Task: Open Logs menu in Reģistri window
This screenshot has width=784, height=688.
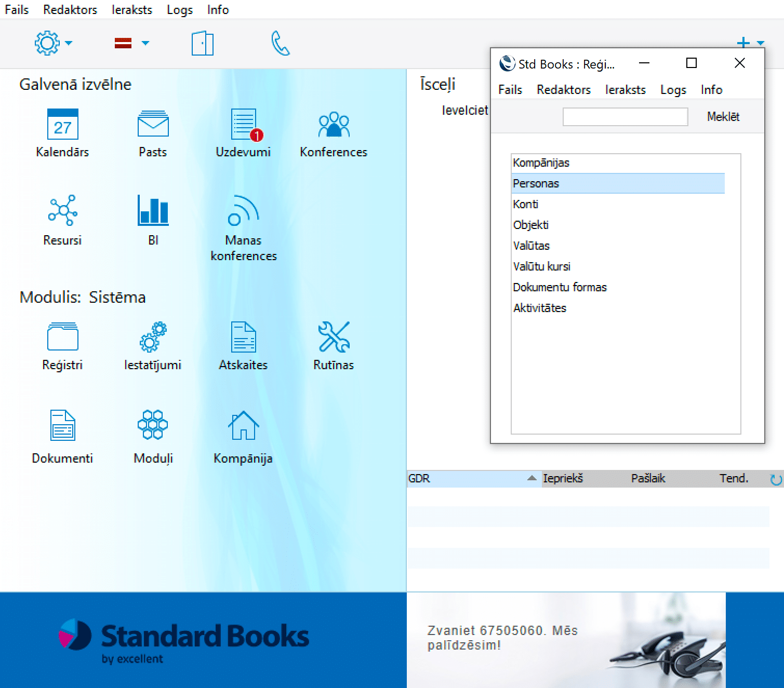Action: click(673, 90)
